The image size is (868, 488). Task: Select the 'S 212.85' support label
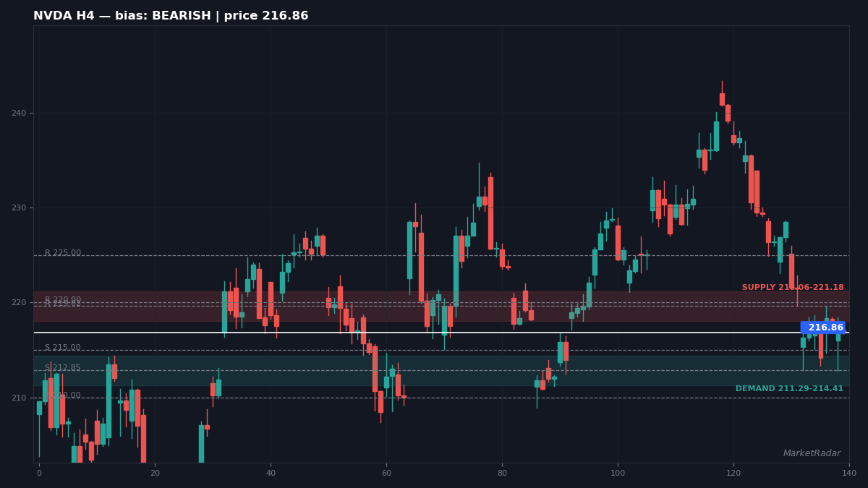(x=63, y=368)
